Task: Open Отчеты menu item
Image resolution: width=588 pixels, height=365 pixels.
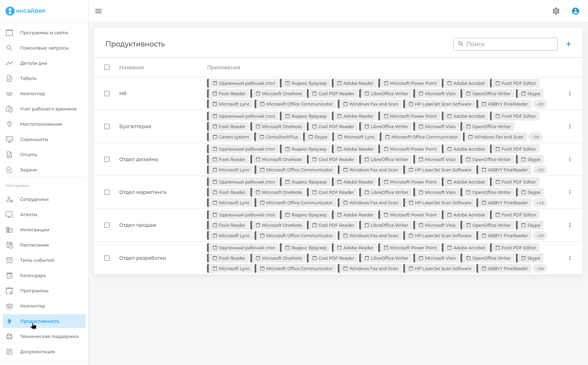Action: coord(28,154)
